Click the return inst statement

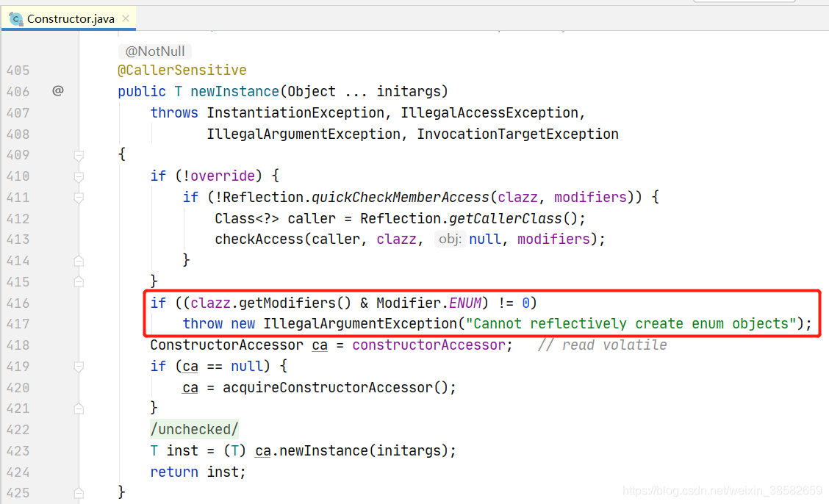tap(198, 472)
